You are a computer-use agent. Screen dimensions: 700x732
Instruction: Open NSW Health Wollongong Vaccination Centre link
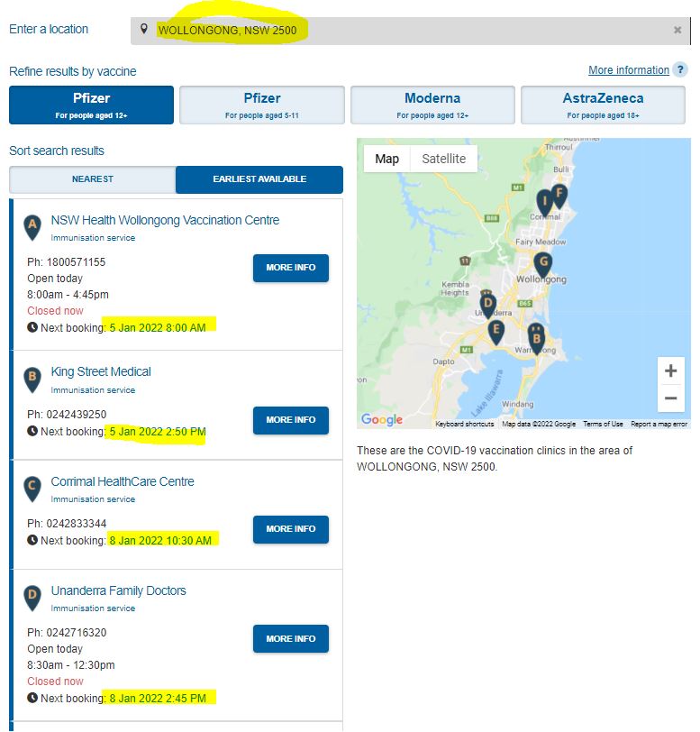[165, 220]
